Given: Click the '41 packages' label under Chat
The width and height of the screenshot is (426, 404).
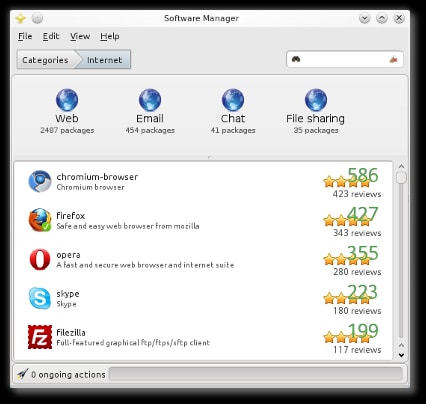Looking at the screenshot, I should click(x=233, y=130).
